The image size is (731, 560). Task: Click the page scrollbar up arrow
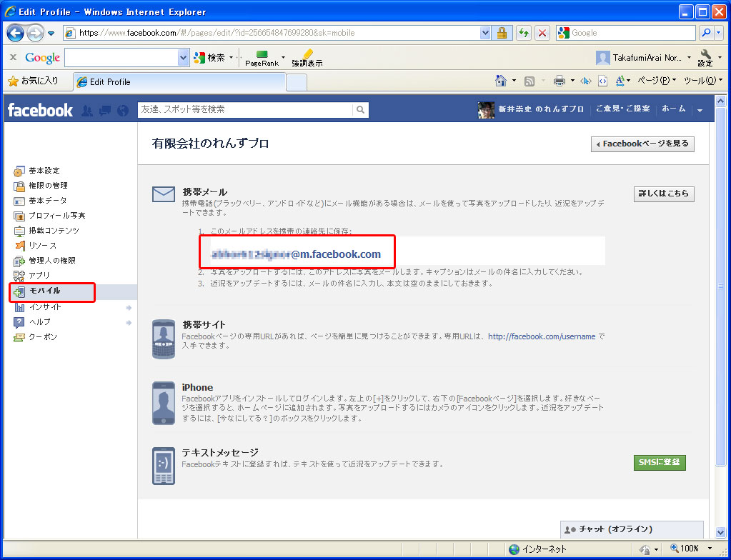click(720, 101)
